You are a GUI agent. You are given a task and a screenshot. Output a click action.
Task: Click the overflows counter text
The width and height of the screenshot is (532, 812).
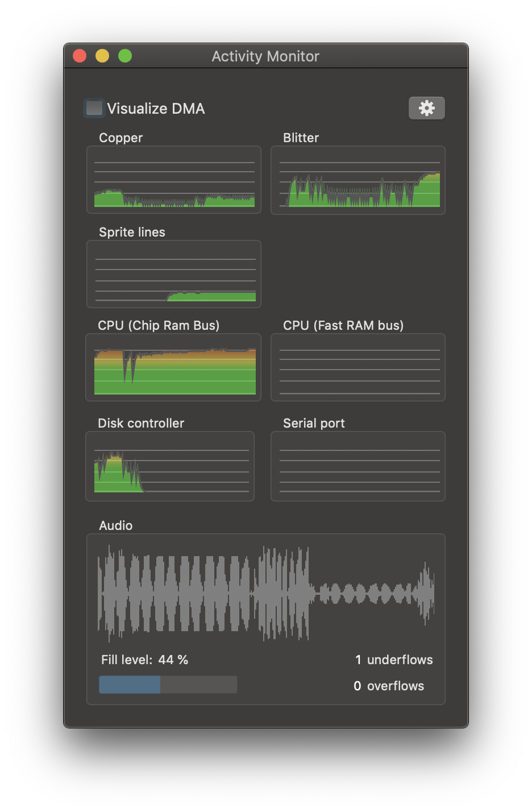389,686
